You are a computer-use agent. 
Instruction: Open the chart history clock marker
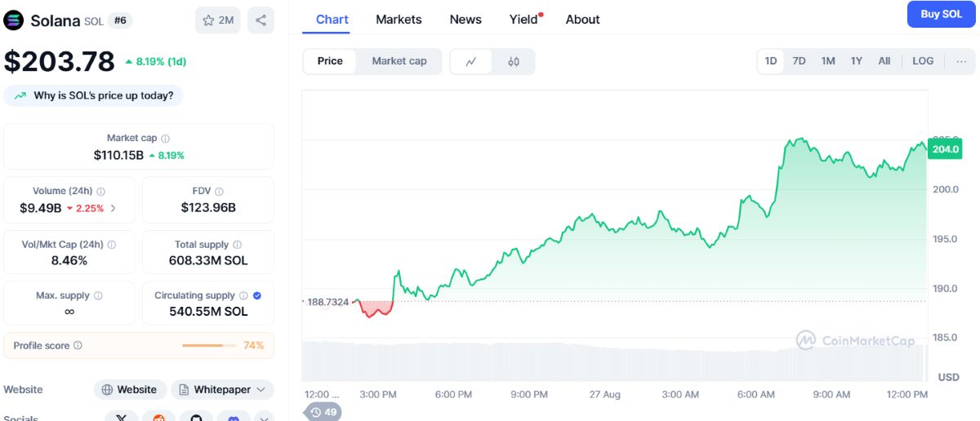[x=323, y=412]
